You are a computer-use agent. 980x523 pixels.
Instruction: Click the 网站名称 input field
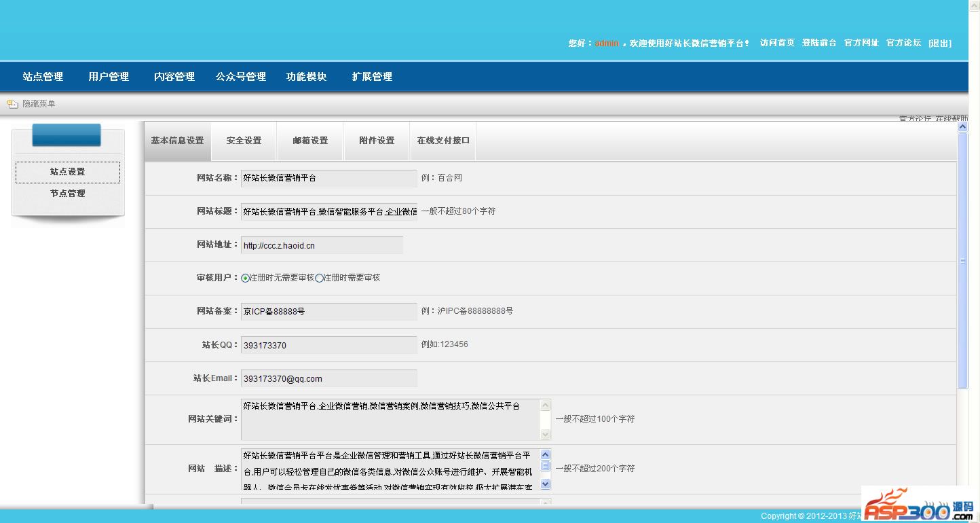point(328,178)
